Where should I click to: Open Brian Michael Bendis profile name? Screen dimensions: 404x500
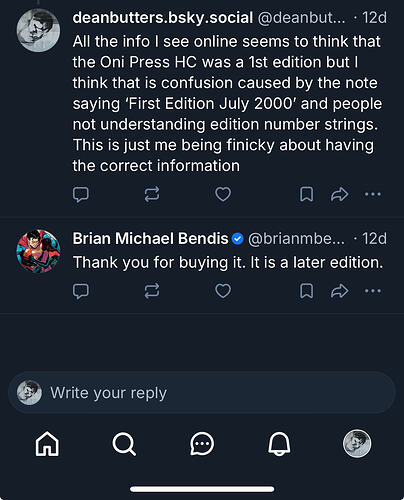pos(150,239)
